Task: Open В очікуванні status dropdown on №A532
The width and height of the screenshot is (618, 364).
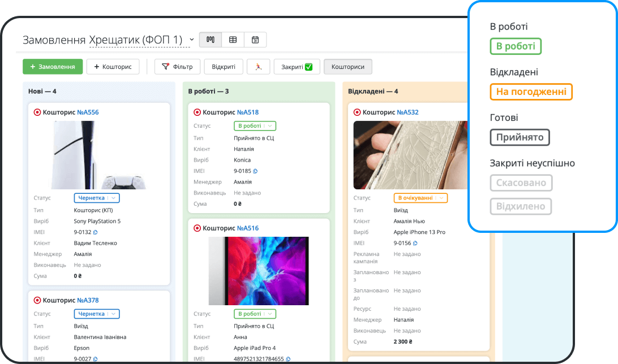Action: (x=420, y=198)
